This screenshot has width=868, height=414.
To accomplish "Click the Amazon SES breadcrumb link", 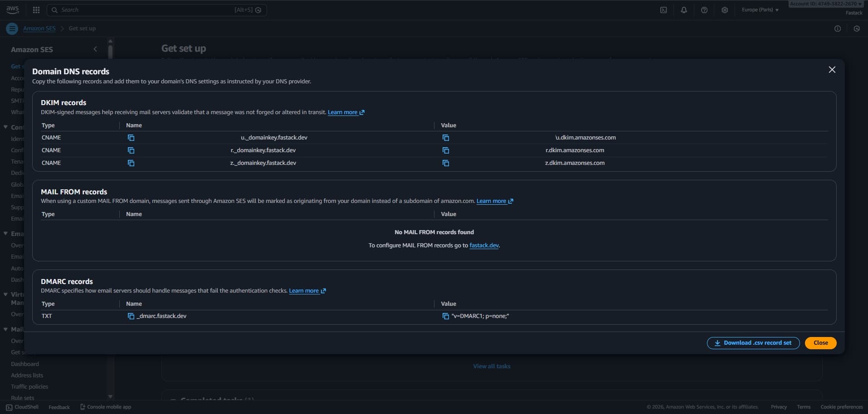I will tap(39, 29).
